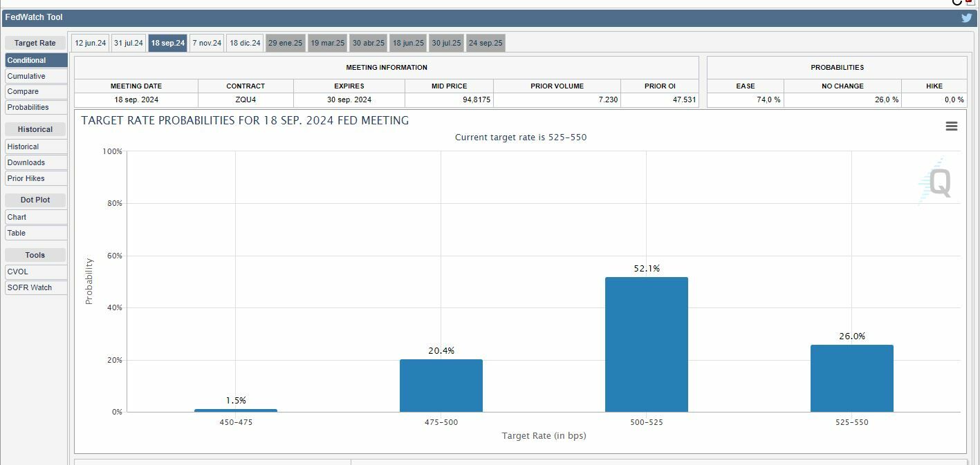This screenshot has height=465, width=980.
Task: Open the Dot Plot Table
Action: point(36,233)
